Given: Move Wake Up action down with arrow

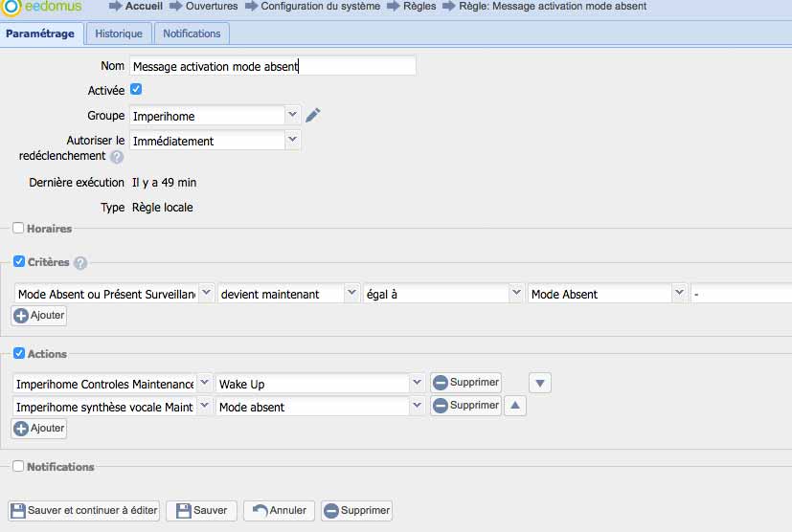Looking at the screenshot, I should tap(540, 383).
